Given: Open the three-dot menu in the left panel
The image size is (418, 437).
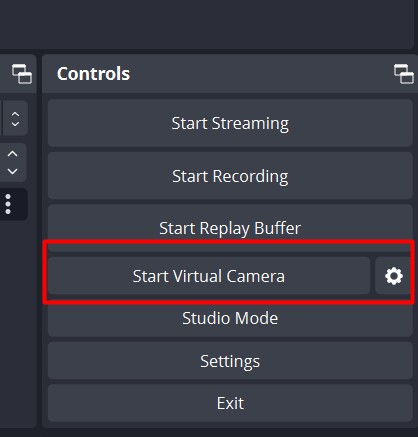Looking at the screenshot, I should [x=8, y=204].
